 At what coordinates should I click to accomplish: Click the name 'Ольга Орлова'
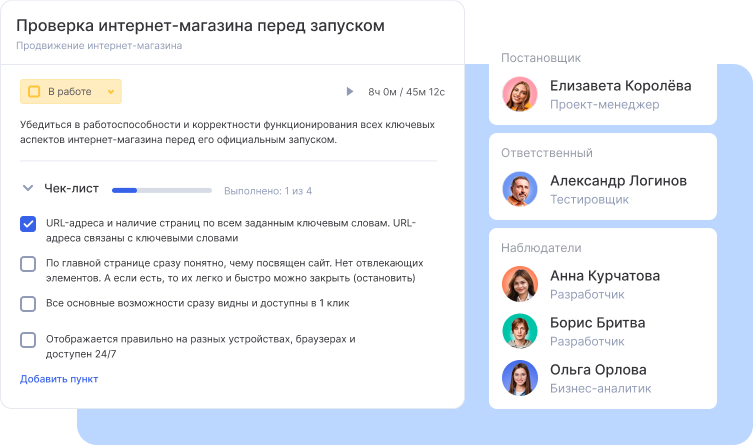pyautogui.click(x=598, y=370)
